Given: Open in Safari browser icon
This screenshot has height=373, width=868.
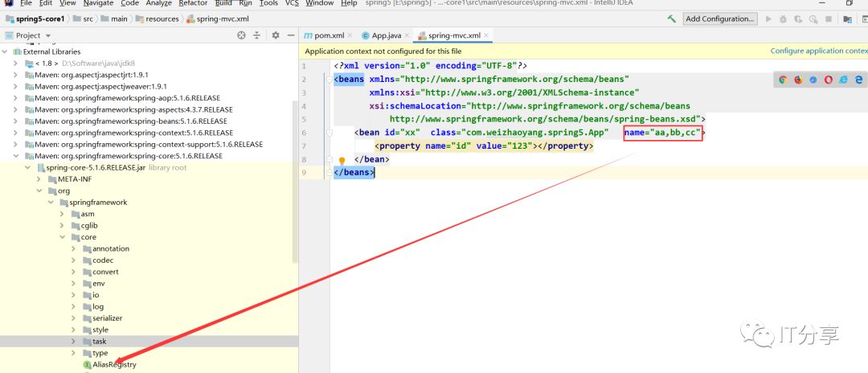Looking at the screenshot, I should pos(813,80).
